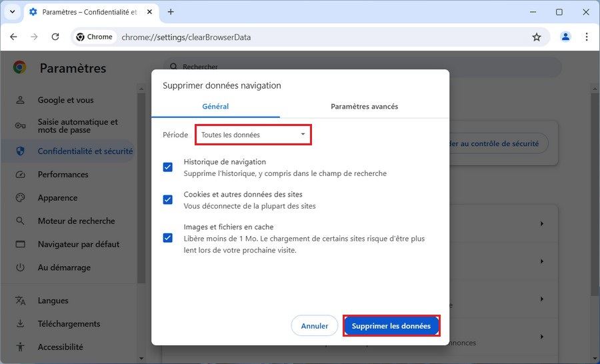The height and width of the screenshot is (364, 600).
Task: Open tab search chevron button
Action: pos(12,12)
